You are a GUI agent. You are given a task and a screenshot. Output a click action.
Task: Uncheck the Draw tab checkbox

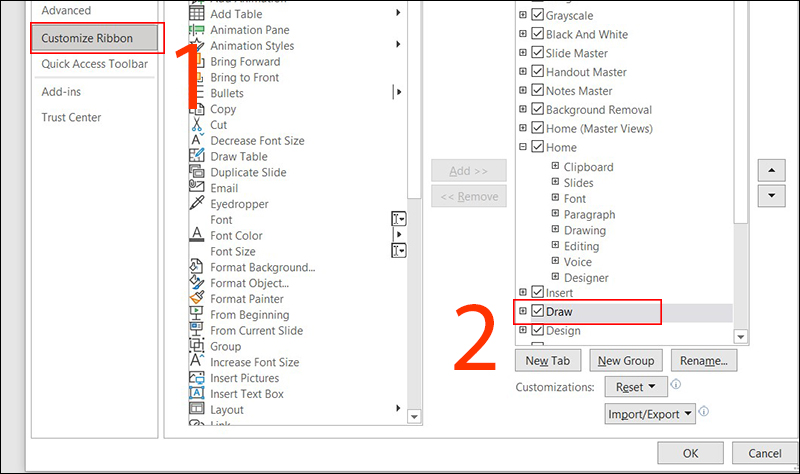click(x=538, y=312)
